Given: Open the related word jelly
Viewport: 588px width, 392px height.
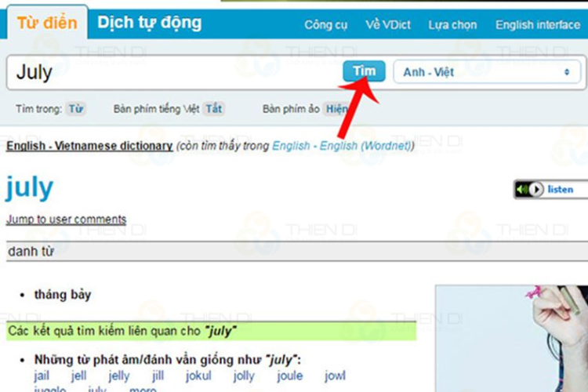Looking at the screenshot, I should click(x=119, y=376).
